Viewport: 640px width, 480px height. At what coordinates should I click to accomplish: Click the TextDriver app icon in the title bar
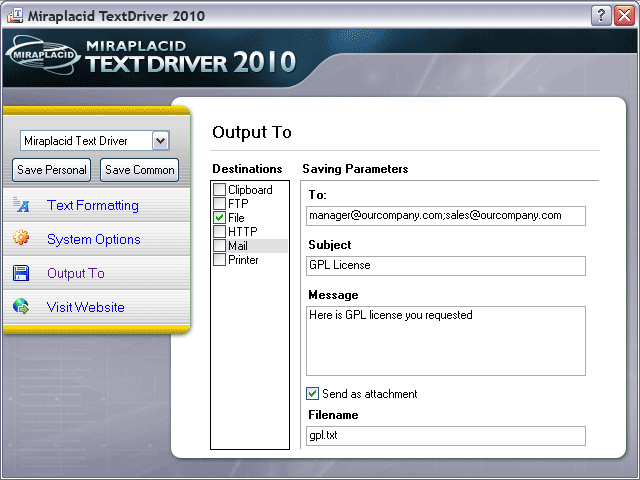click(15, 16)
